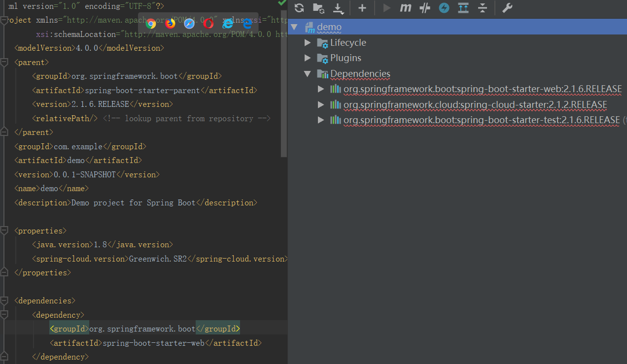627x364 pixels.
Task: Click the Greenwich.SR2 spring-cloud.version value
Action: 158,259
